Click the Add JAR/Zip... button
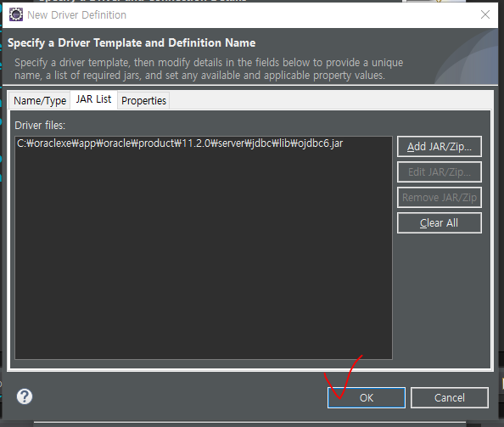The height and width of the screenshot is (427, 504). pos(440,147)
